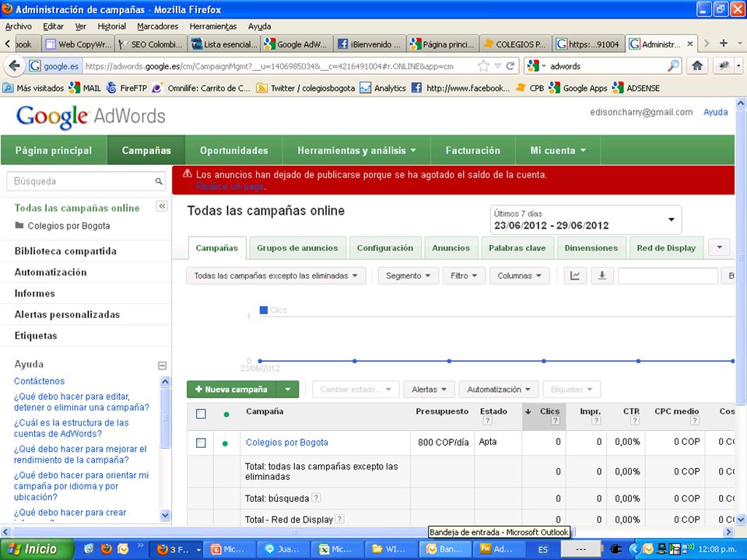Image resolution: width=747 pixels, height=560 pixels.
Task: Open the Colegios por Bogota campaign link in table
Action: click(x=287, y=443)
